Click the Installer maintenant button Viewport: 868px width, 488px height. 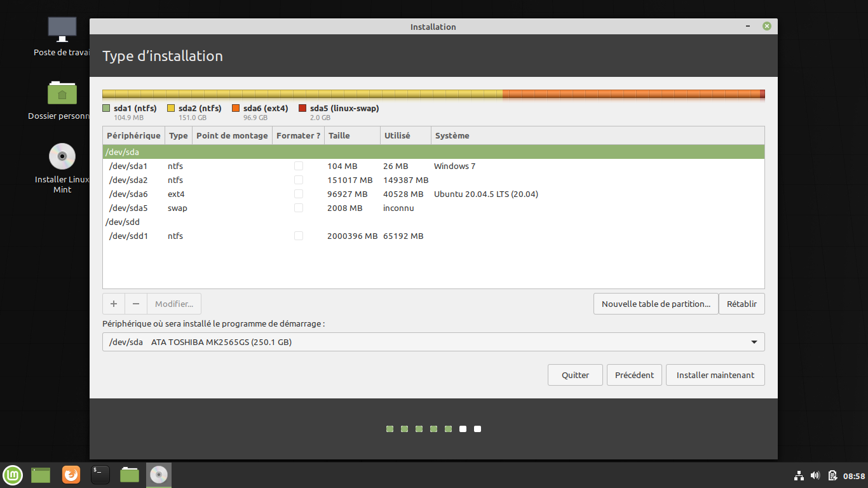715,375
